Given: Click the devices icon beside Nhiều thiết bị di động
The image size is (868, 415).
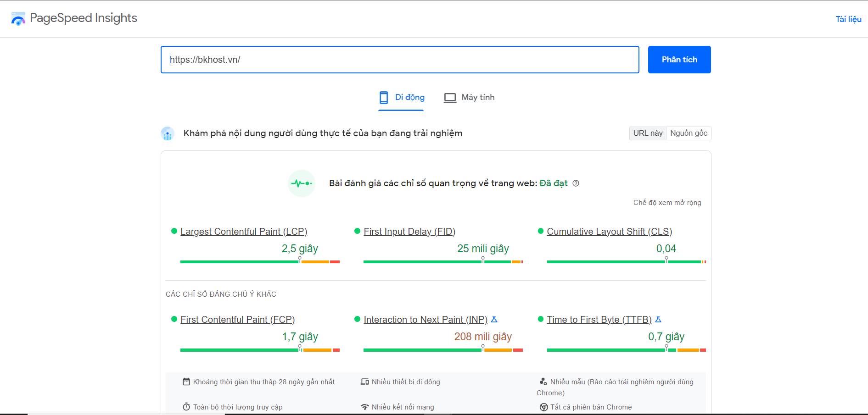Looking at the screenshot, I should tap(365, 382).
